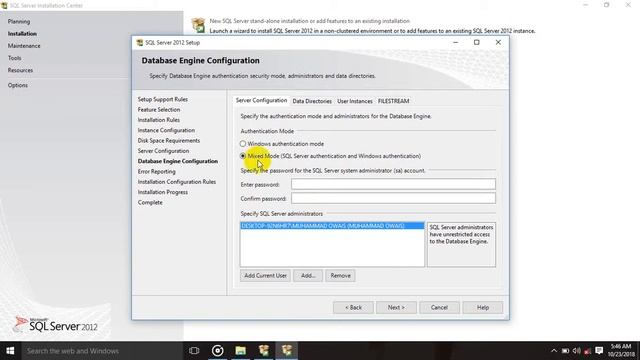Click Installation Rules step
This screenshot has width=640, height=360.
159,120
